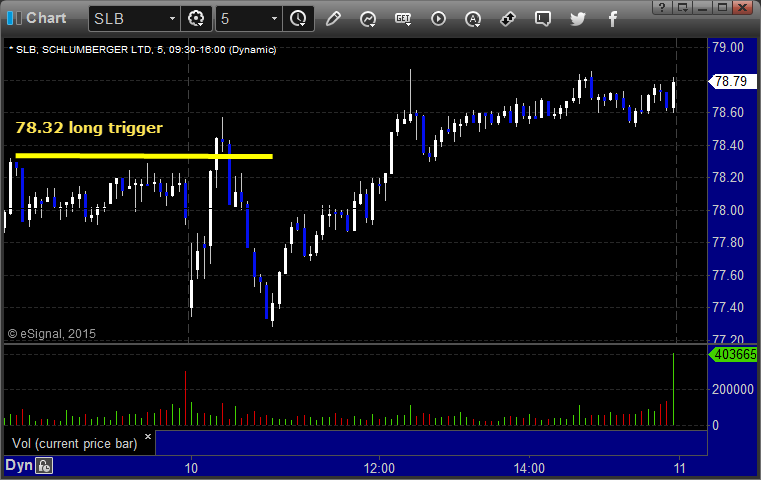This screenshot has width=761, height=480.
Task: Minimize the Chart window
Action: 702,7
